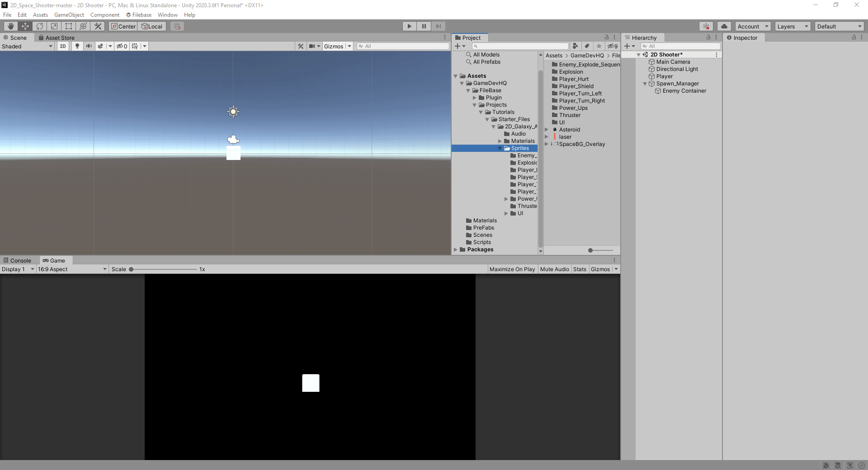
Task: Toggle 2D mode in Scene view
Action: (x=63, y=46)
